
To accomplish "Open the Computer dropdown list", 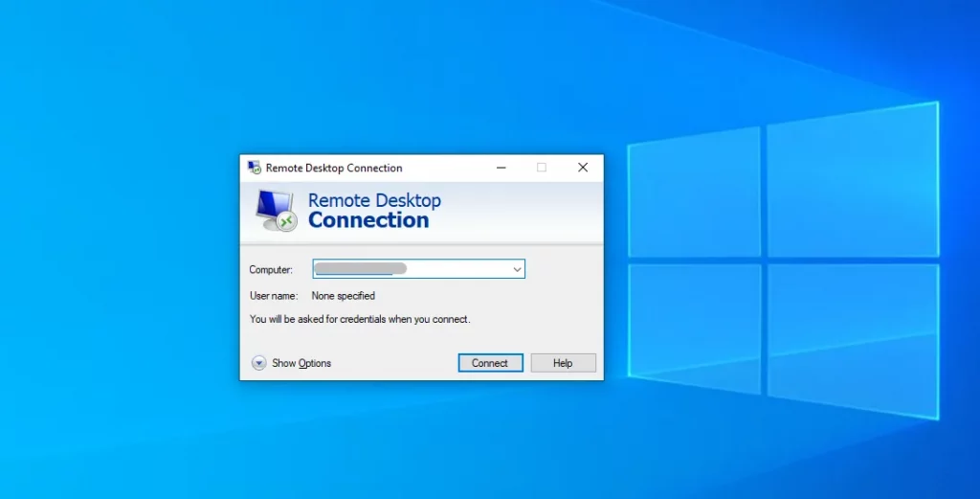I will pyautogui.click(x=517, y=269).
